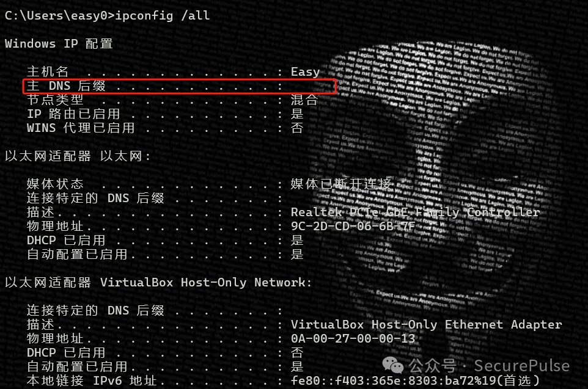
Task: Click the 媒体已断开连接 status text
Action: pyautogui.click(x=341, y=184)
